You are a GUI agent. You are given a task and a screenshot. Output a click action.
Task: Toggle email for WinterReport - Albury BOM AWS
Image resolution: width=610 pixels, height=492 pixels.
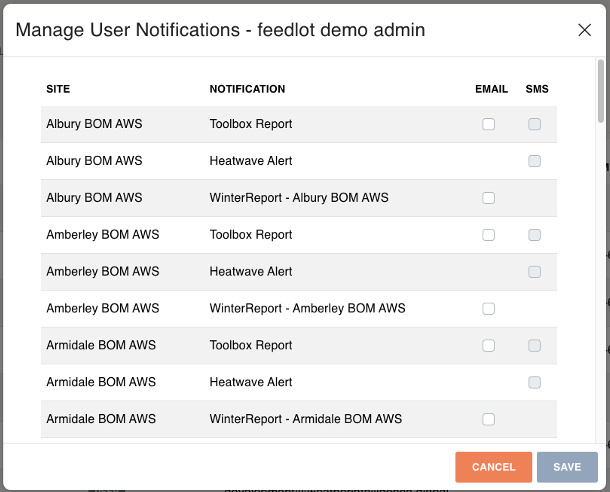click(488, 198)
